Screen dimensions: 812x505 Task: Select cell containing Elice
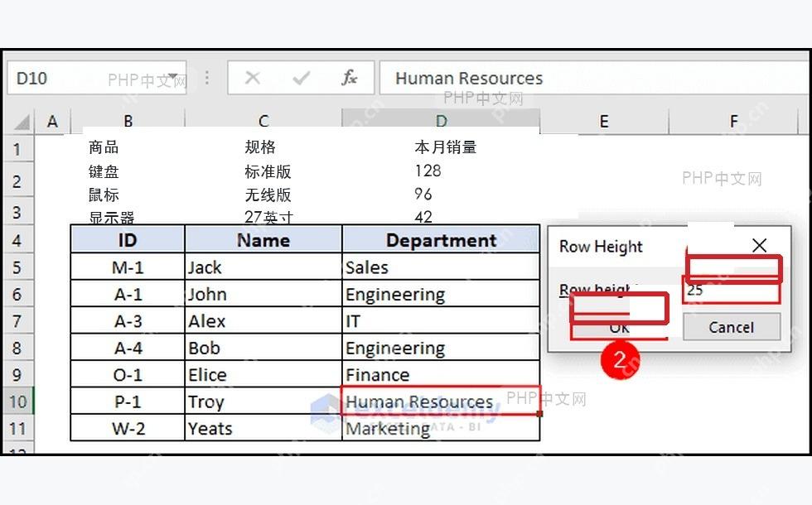click(263, 374)
